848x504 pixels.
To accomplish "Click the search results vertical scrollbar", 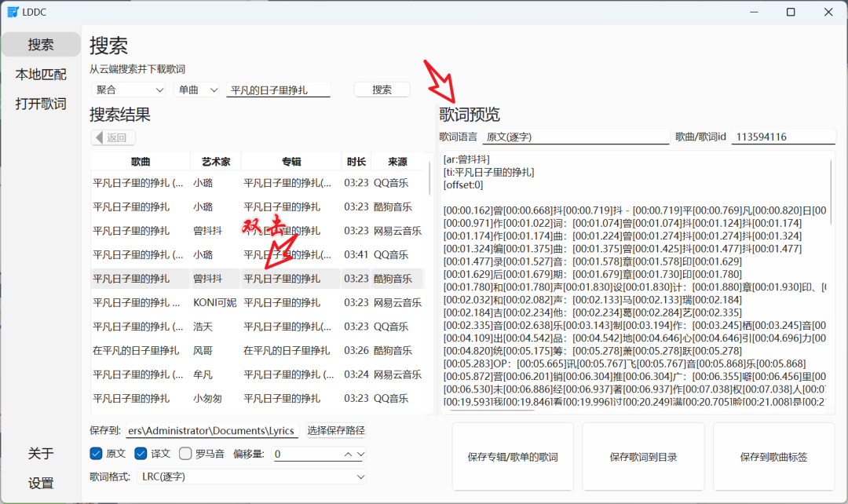I will point(430,178).
